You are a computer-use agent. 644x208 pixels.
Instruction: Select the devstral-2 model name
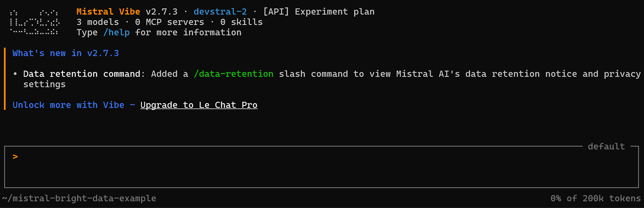point(220,11)
